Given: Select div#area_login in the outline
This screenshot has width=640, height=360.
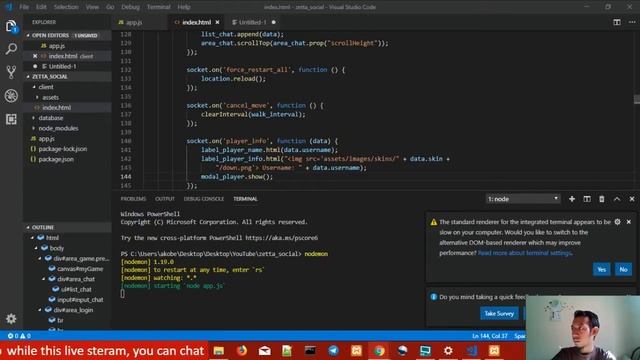Looking at the screenshot, I should point(73,310).
